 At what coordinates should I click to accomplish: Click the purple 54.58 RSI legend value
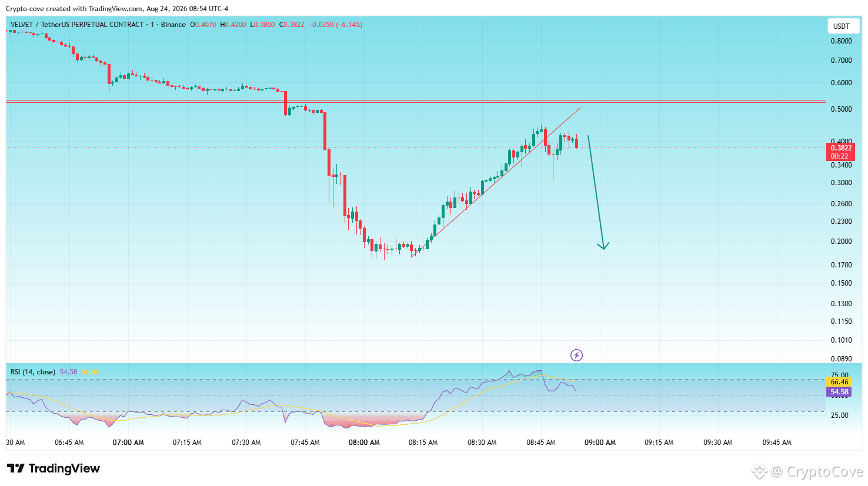click(68, 372)
